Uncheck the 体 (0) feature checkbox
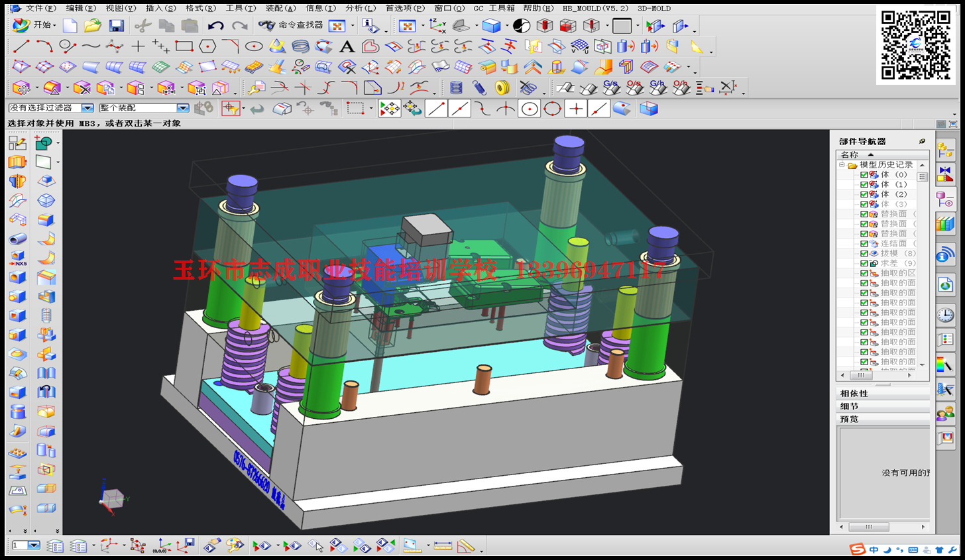 pyautogui.click(x=864, y=175)
